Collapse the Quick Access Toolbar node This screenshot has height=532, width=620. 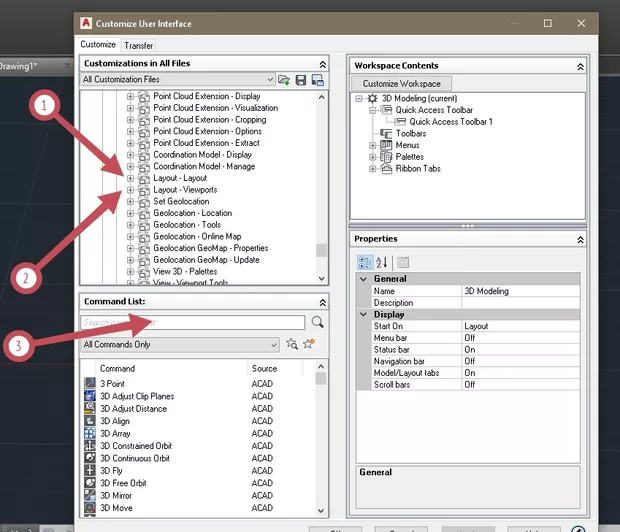tap(372, 110)
